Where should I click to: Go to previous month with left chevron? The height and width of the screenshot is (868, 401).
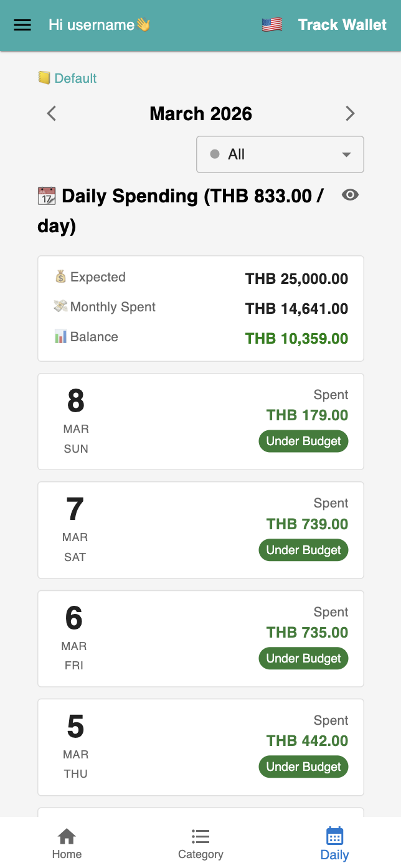[52, 113]
